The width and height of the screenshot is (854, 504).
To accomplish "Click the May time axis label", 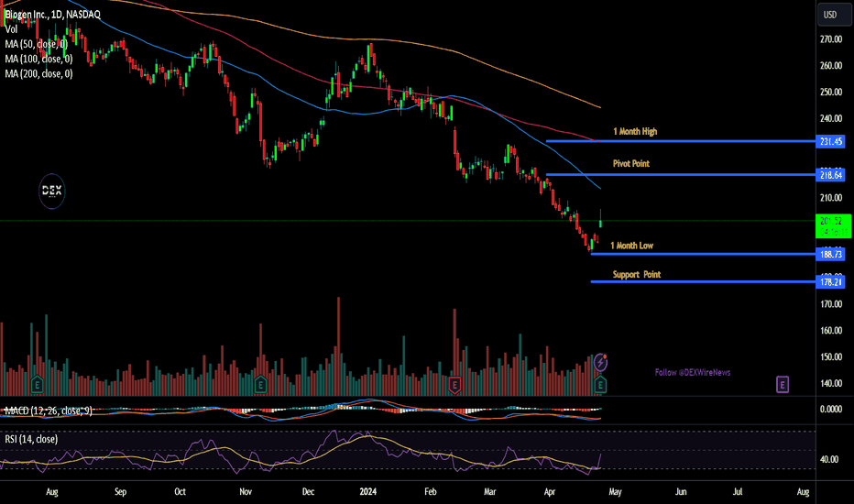I will click(x=615, y=491).
